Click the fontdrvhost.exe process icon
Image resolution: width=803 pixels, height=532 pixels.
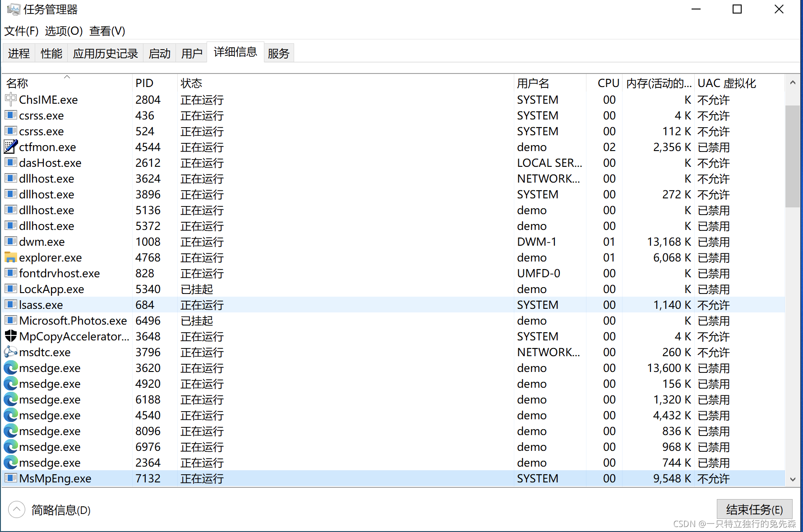click(x=11, y=273)
